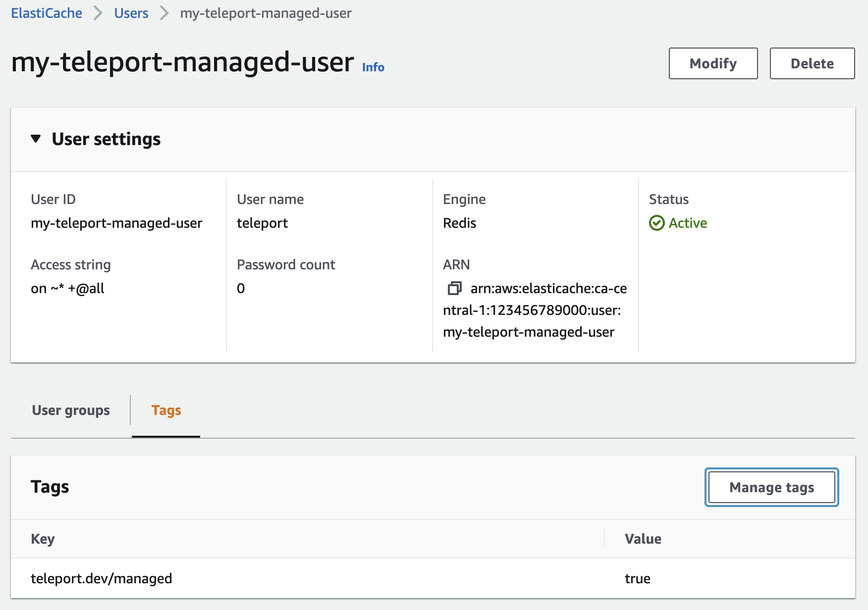Open the Users breadcrumb link
The image size is (868, 610).
pyautogui.click(x=131, y=13)
